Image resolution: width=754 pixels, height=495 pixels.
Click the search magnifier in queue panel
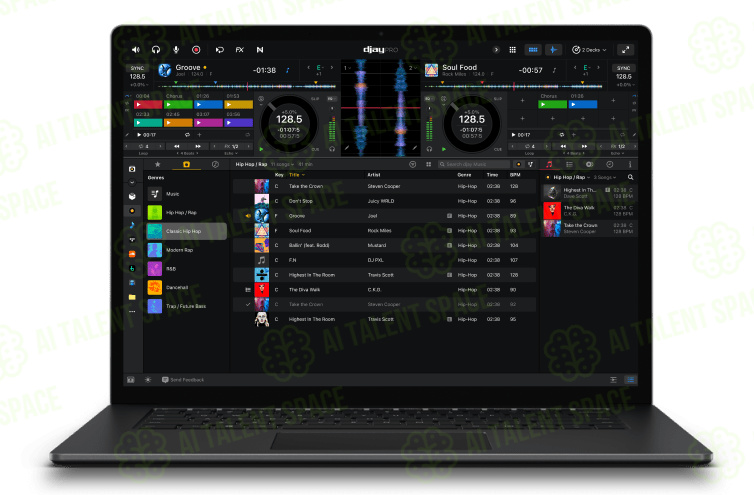tap(630, 178)
